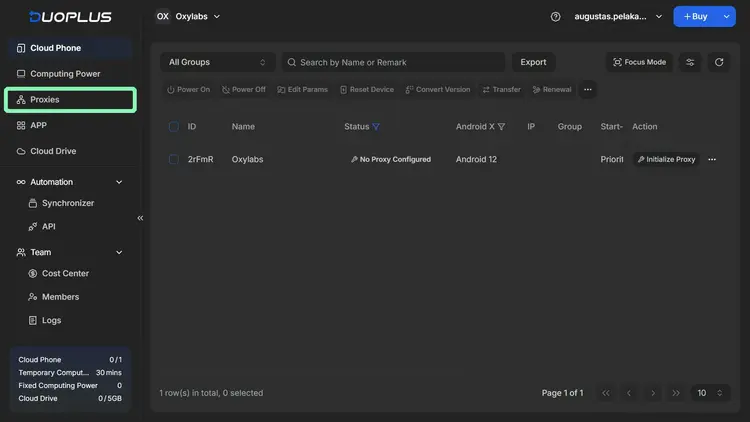The image size is (750, 422).
Task: Select the checkbox for device 2rFmR
Action: click(x=174, y=159)
